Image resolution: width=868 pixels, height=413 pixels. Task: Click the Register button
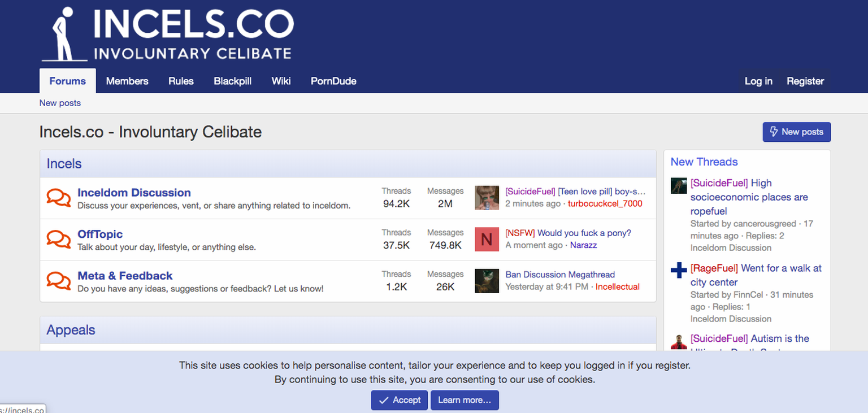pos(805,81)
